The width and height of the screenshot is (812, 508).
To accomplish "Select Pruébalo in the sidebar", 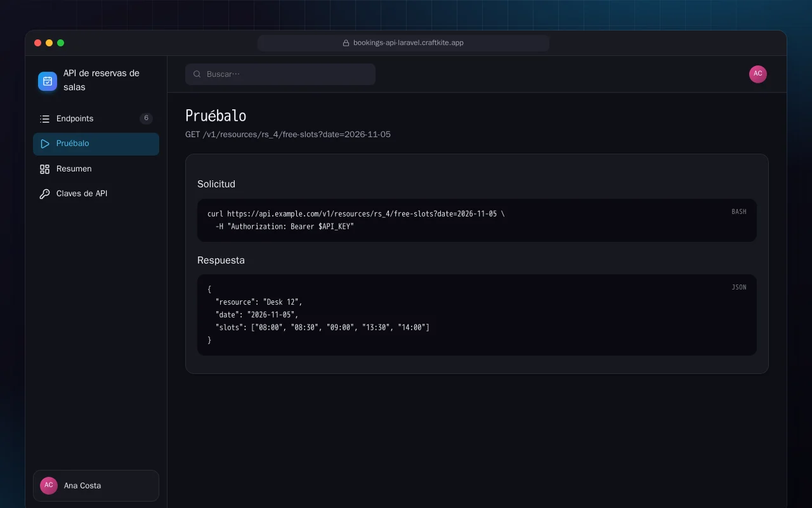I will click(x=96, y=144).
